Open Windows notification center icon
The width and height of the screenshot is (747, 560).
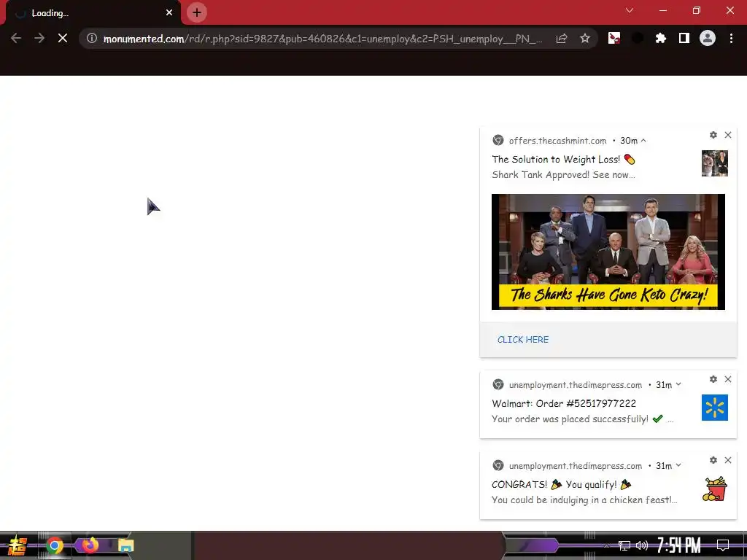[x=723, y=545]
